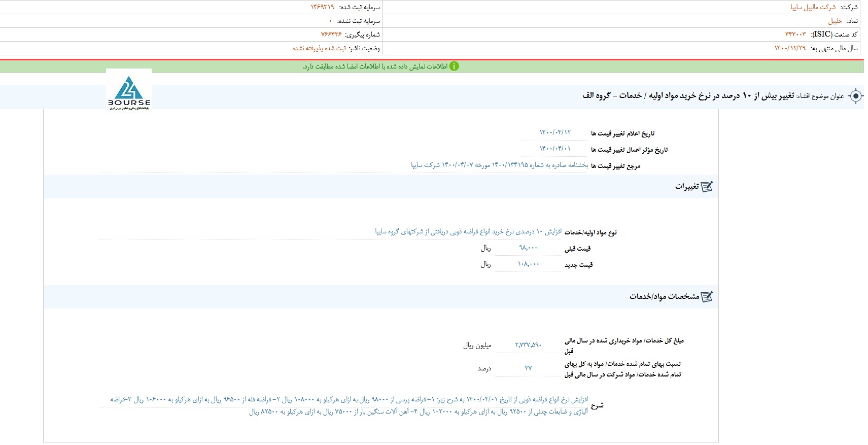Click the symbol خلیبل
The width and height of the screenshot is (868, 445).
pos(835,21)
